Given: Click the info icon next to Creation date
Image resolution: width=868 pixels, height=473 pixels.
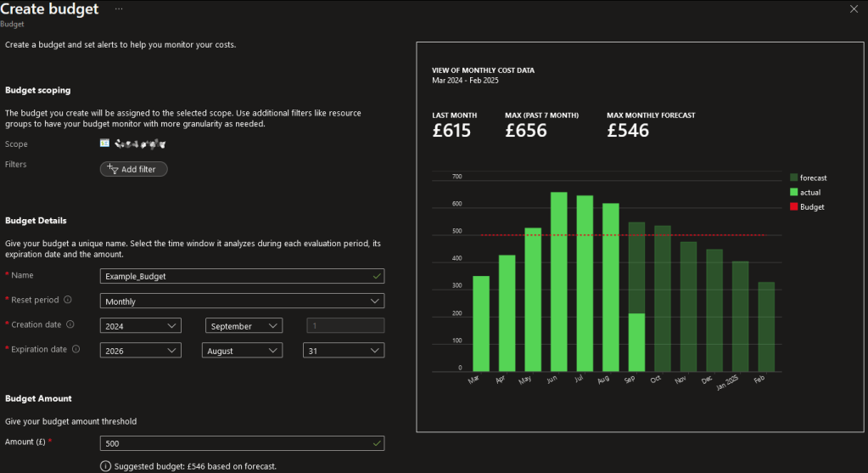Looking at the screenshot, I should tap(70, 324).
